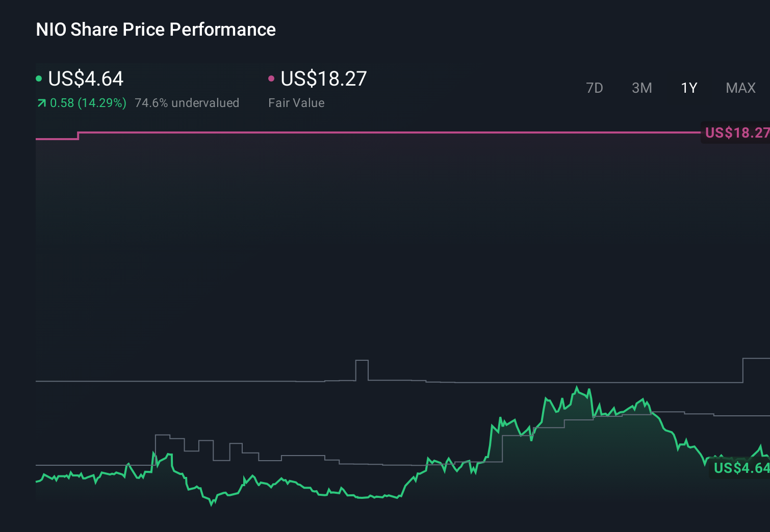770x532 pixels.
Task: Click the green share price legend dot
Action: pyautogui.click(x=39, y=79)
